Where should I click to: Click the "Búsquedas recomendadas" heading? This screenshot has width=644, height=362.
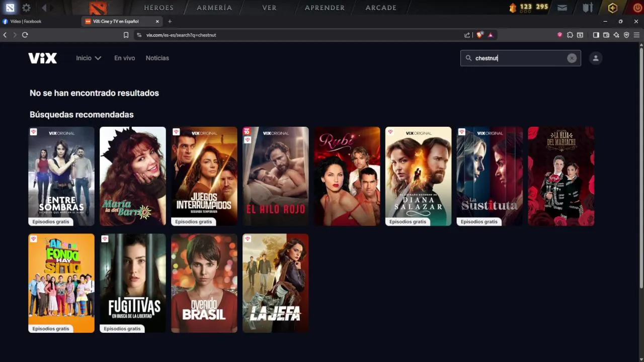[x=82, y=115]
